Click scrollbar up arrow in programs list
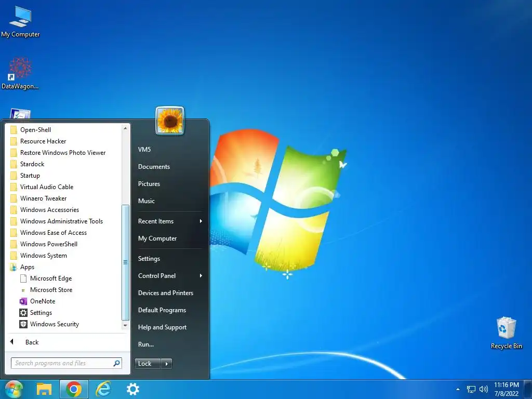The height and width of the screenshot is (399, 532). 125,128
